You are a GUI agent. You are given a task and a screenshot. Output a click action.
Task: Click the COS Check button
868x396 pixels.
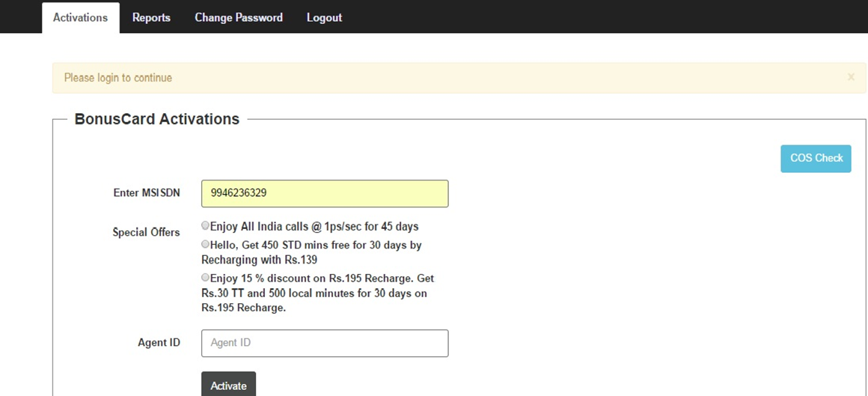coord(816,159)
